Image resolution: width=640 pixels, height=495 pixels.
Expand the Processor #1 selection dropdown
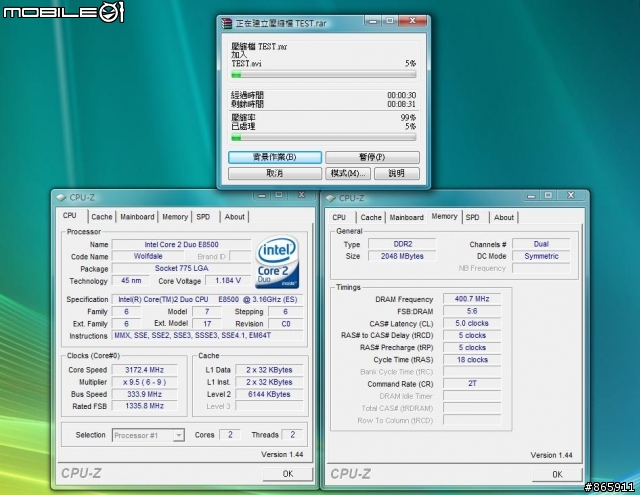(178, 435)
